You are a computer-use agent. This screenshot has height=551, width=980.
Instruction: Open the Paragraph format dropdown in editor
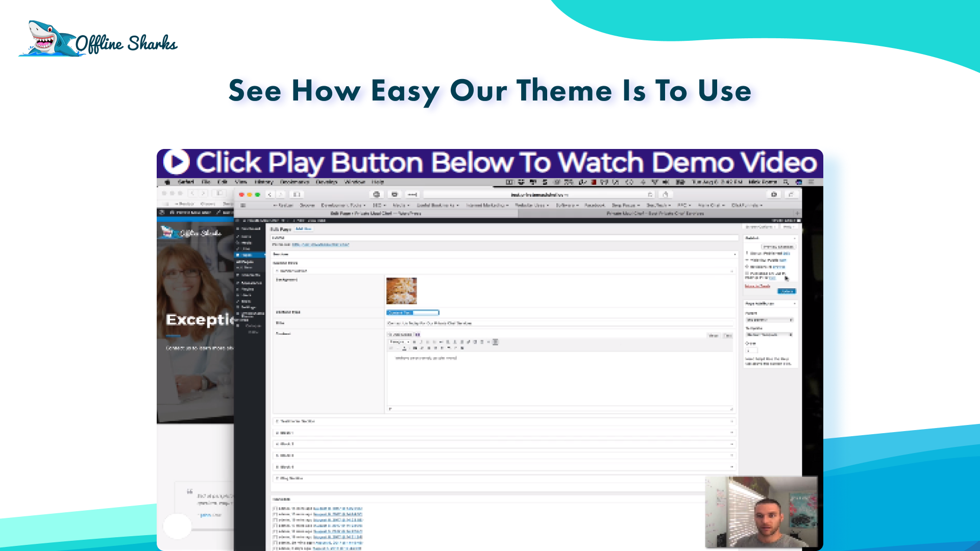[x=400, y=342]
